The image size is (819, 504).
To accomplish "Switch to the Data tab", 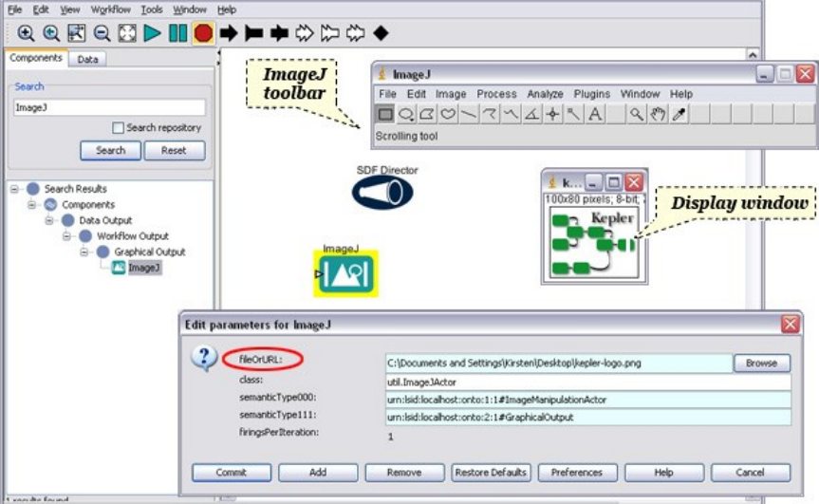I will click(x=87, y=59).
